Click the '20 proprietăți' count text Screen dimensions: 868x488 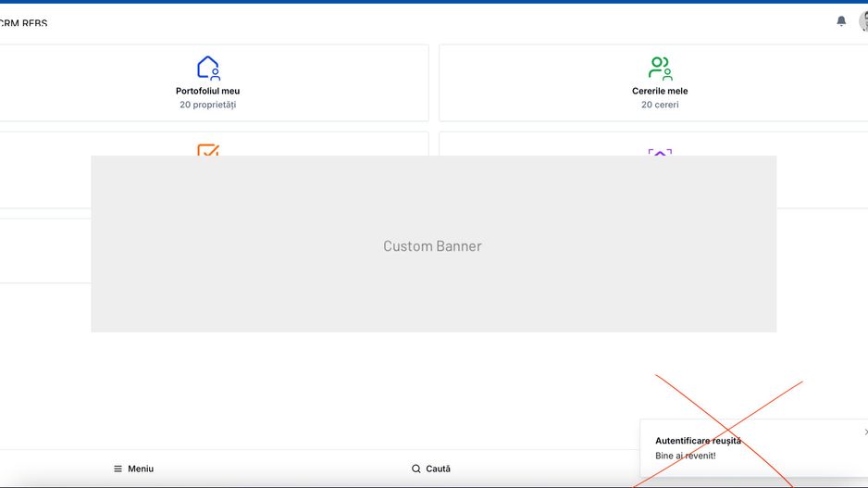(x=207, y=105)
